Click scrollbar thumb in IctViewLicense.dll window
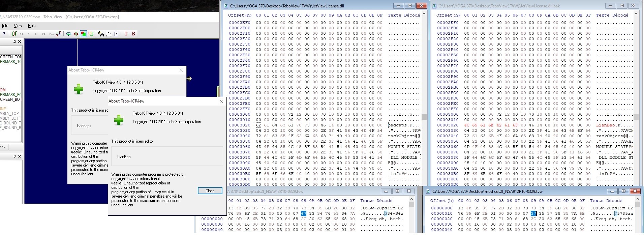 pyautogui.click(x=424, y=117)
